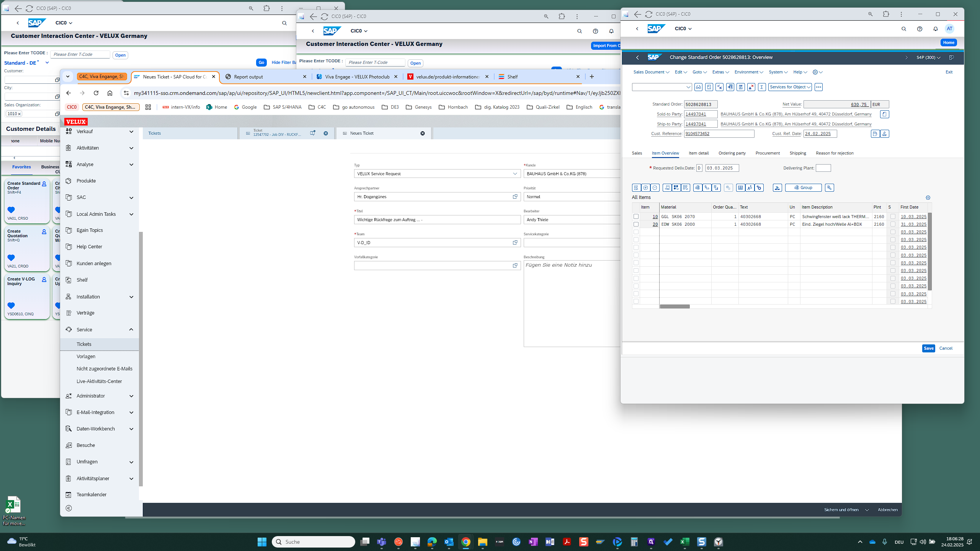
Task: Tick the row checkbox for item 20
Action: tap(636, 224)
